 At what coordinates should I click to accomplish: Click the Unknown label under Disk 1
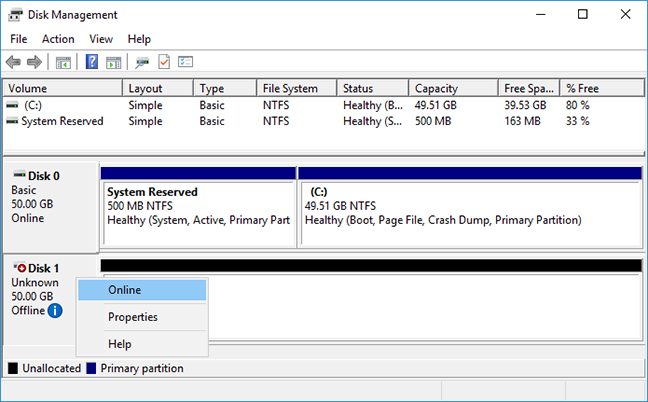[35, 283]
